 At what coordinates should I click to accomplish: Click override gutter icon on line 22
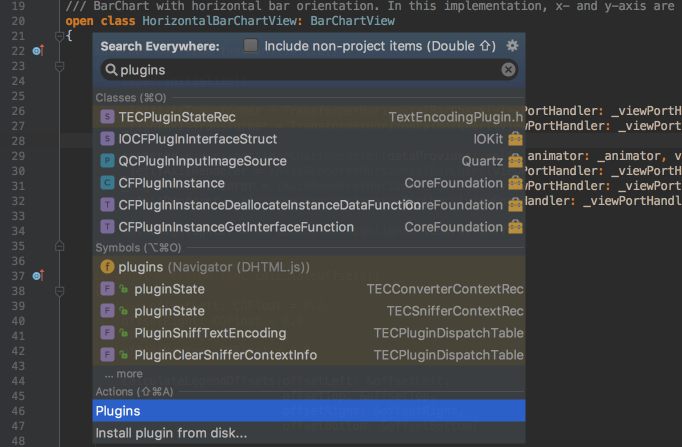pos(38,51)
